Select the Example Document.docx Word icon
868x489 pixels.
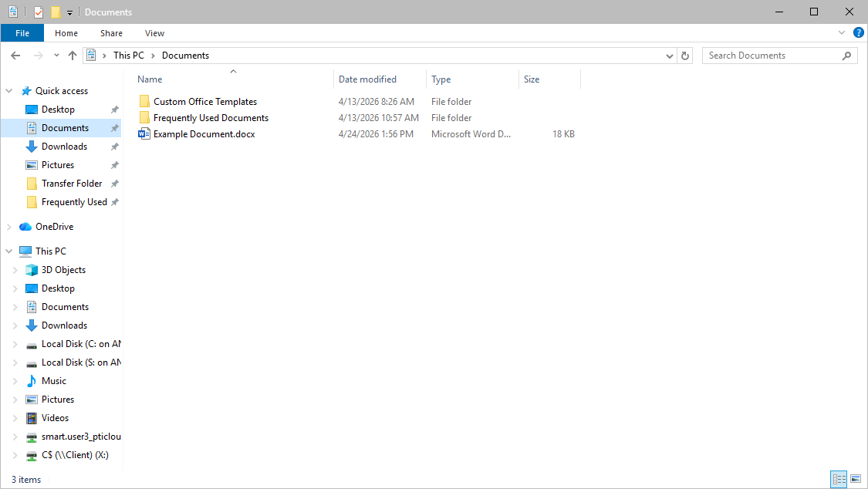click(x=144, y=134)
